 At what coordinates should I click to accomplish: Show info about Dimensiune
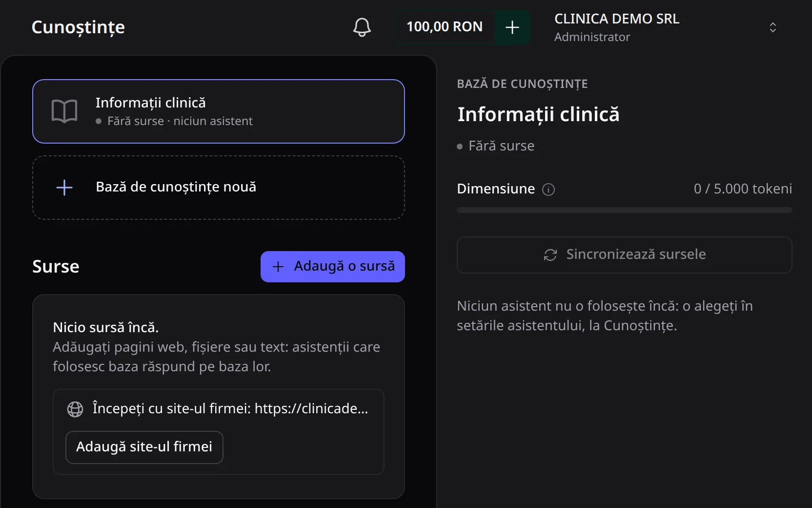(x=548, y=190)
